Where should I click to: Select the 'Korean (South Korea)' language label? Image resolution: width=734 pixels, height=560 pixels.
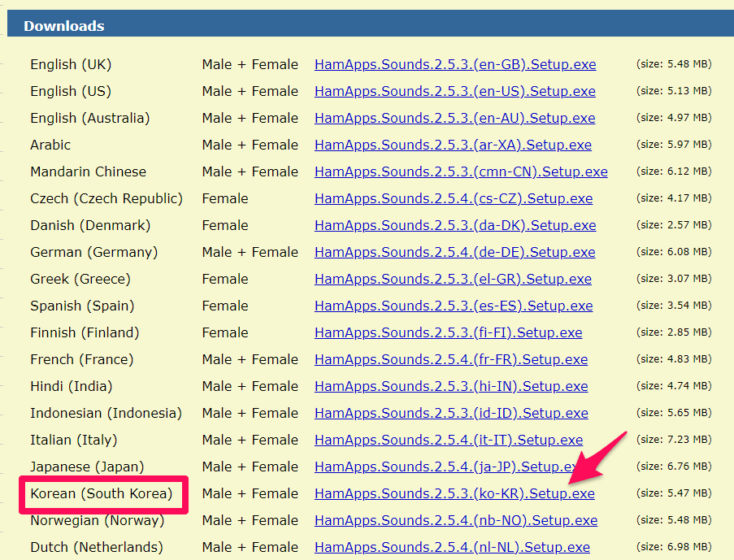(101, 493)
